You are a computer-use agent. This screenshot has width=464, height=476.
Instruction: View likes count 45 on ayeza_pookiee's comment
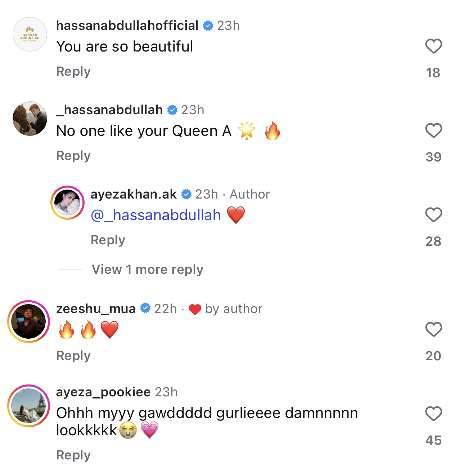433,440
